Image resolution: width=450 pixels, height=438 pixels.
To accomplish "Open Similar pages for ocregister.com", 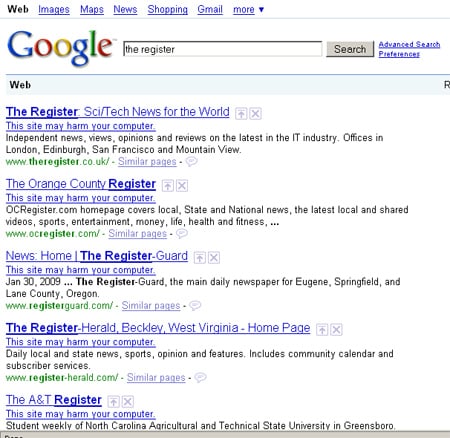I will coord(137,234).
